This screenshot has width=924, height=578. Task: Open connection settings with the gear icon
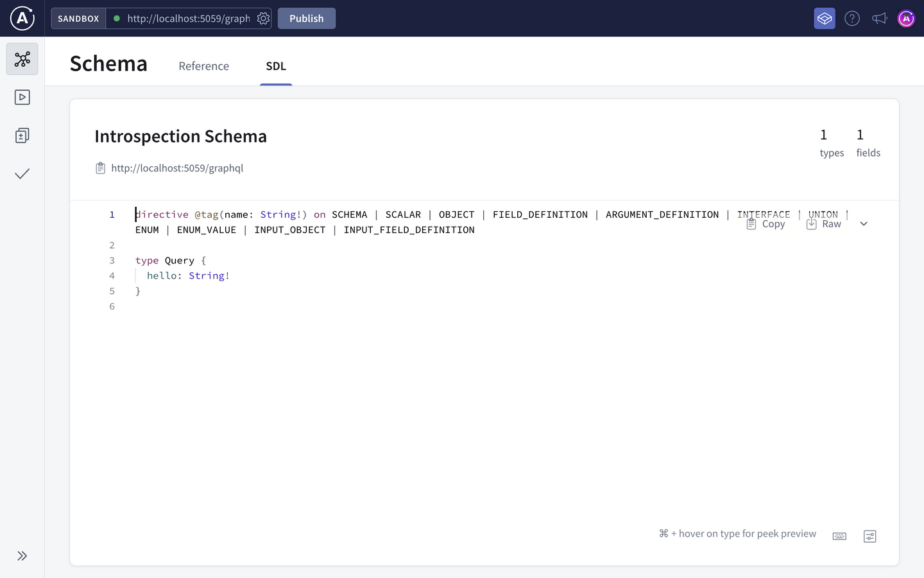(263, 19)
